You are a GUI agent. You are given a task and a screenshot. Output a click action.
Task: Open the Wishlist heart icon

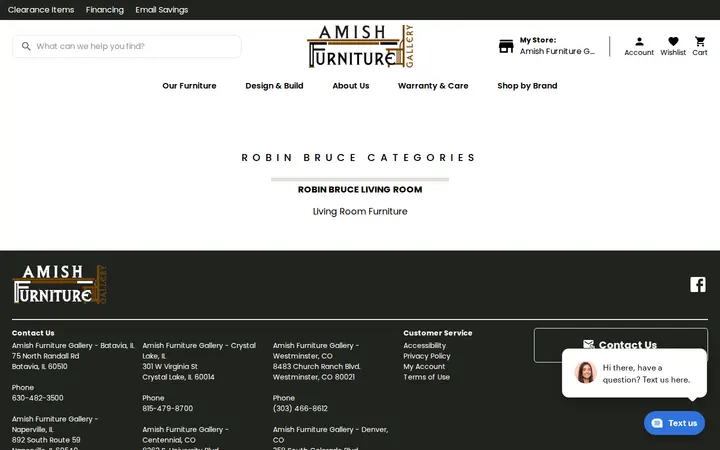pos(673,41)
